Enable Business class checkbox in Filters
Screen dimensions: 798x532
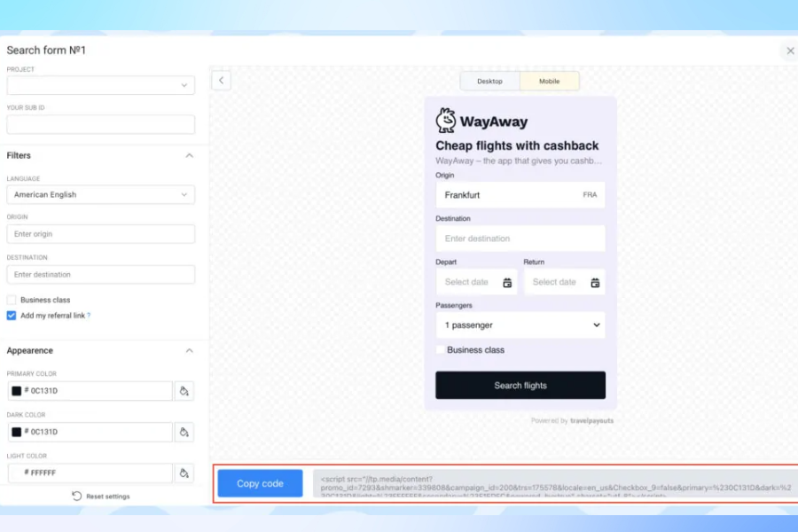[12, 301]
